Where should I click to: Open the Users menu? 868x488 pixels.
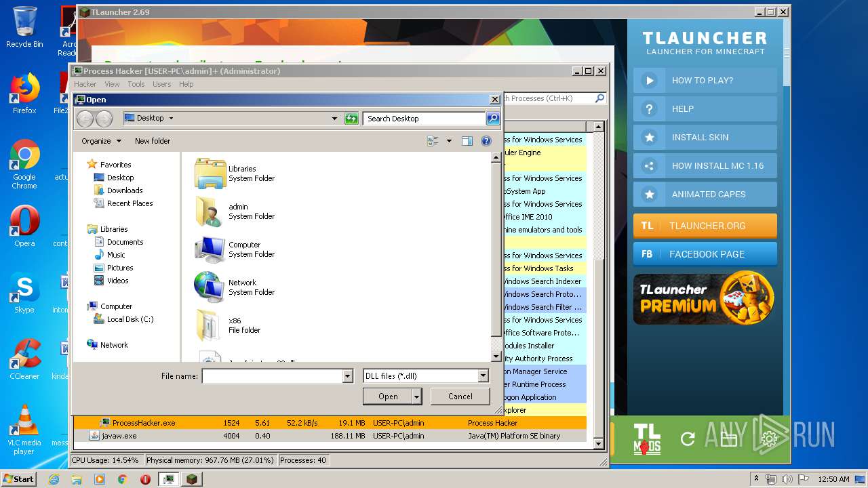pos(161,84)
